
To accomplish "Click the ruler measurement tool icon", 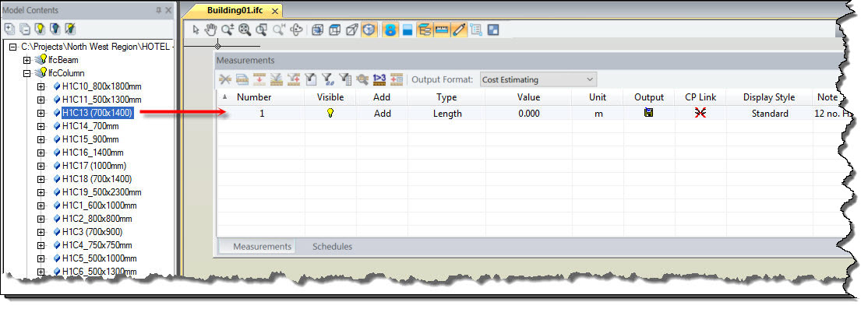I will pyautogui.click(x=441, y=30).
